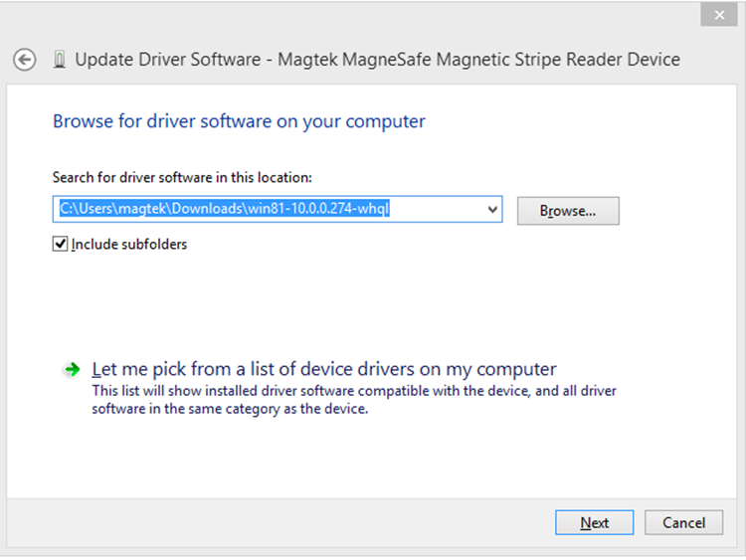Click the green arrow beside Let me pick
The image size is (746, 560).
(73, 369)
